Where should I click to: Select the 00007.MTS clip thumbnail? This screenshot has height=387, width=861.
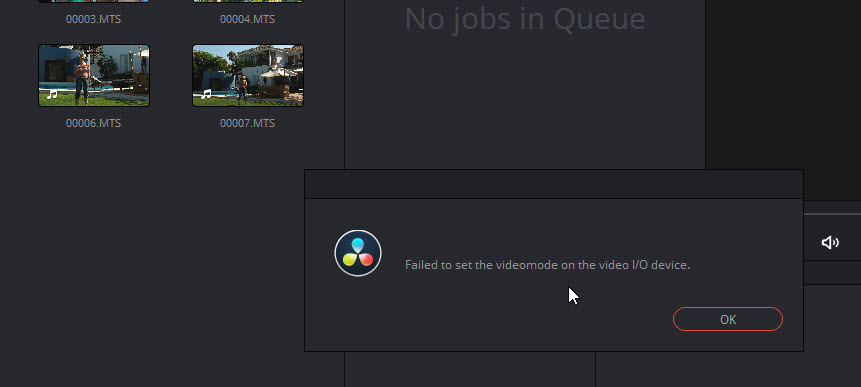tap(248, 75)
